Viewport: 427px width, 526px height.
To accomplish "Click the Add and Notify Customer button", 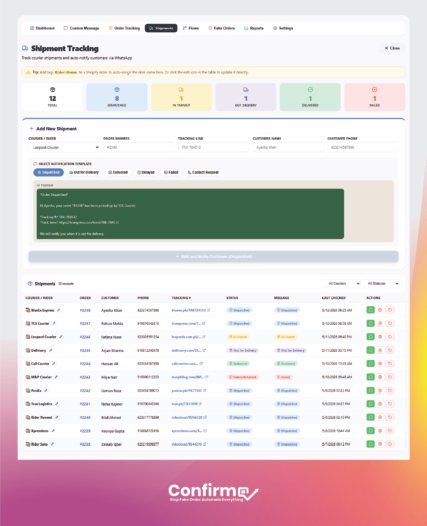I will (x=213, y=257).
